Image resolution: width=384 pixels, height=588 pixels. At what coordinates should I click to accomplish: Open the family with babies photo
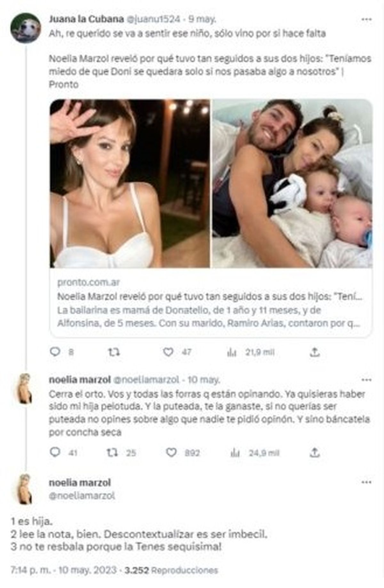point(292,184)
